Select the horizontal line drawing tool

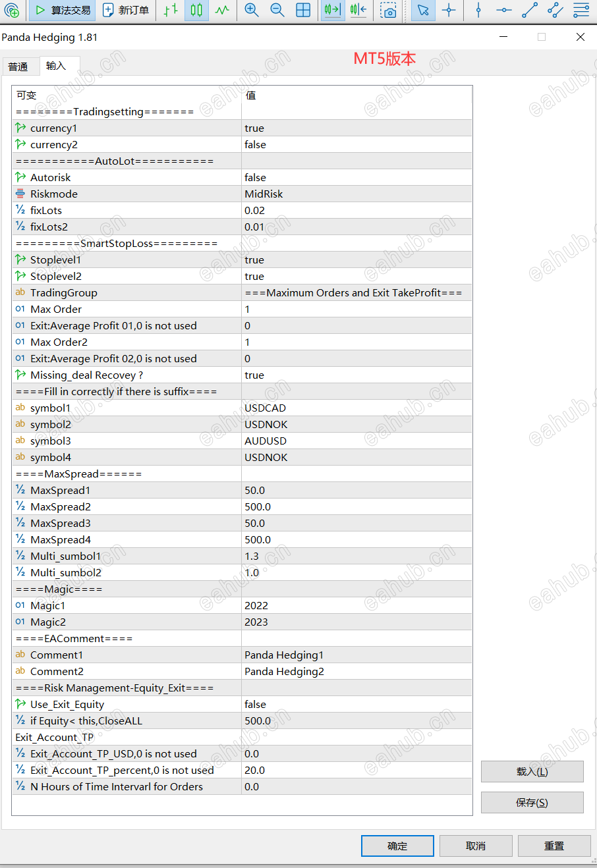(504, 11)
